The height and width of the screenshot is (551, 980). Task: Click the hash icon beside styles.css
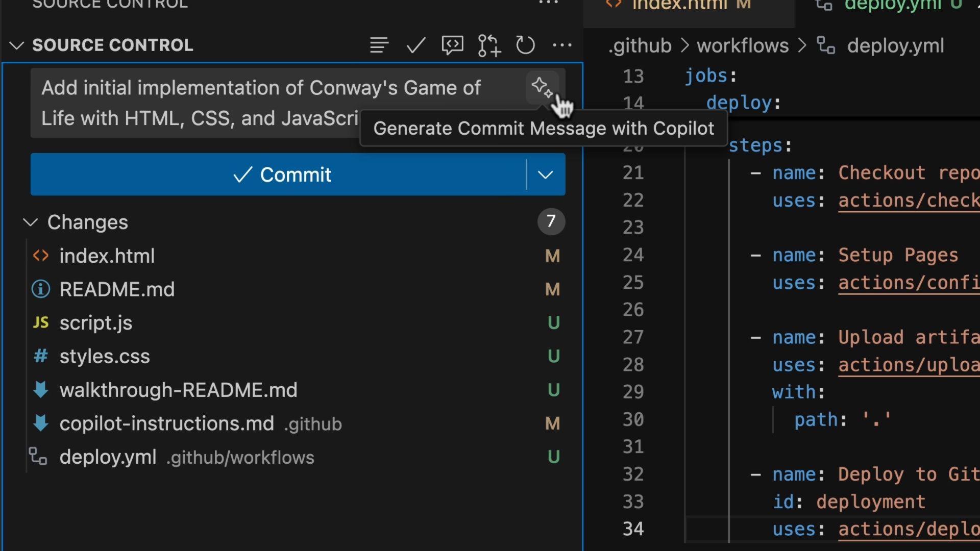41,356
